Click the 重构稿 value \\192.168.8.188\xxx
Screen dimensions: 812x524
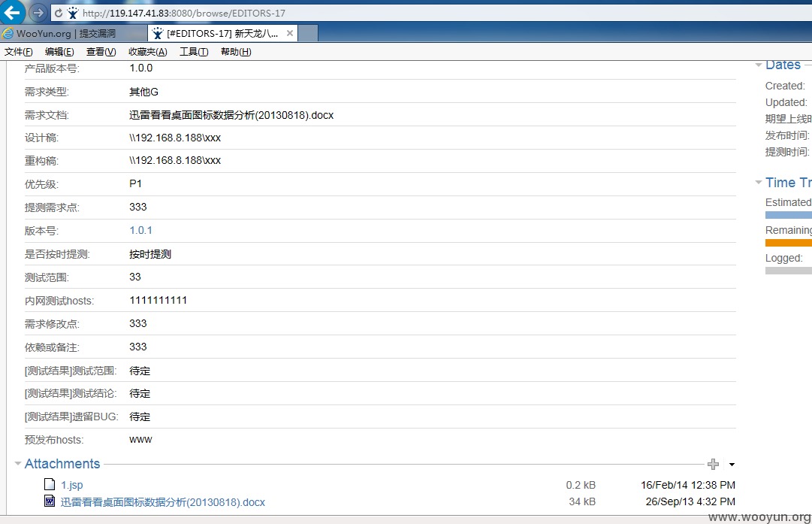pyautogui.click(x=175, y=161)
